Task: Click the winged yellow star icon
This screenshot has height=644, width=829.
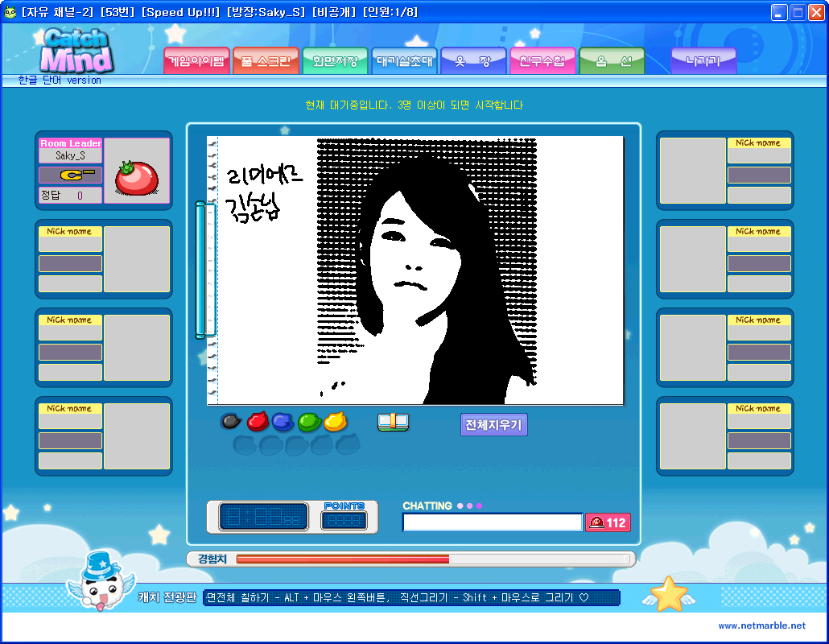Action: tap(669, 594)
